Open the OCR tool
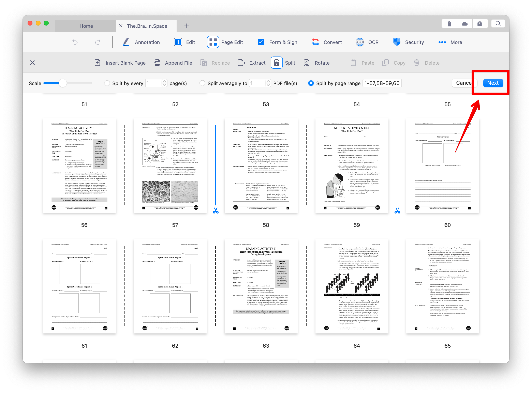Screen dimensions: 532x393 tap(360, 42)
